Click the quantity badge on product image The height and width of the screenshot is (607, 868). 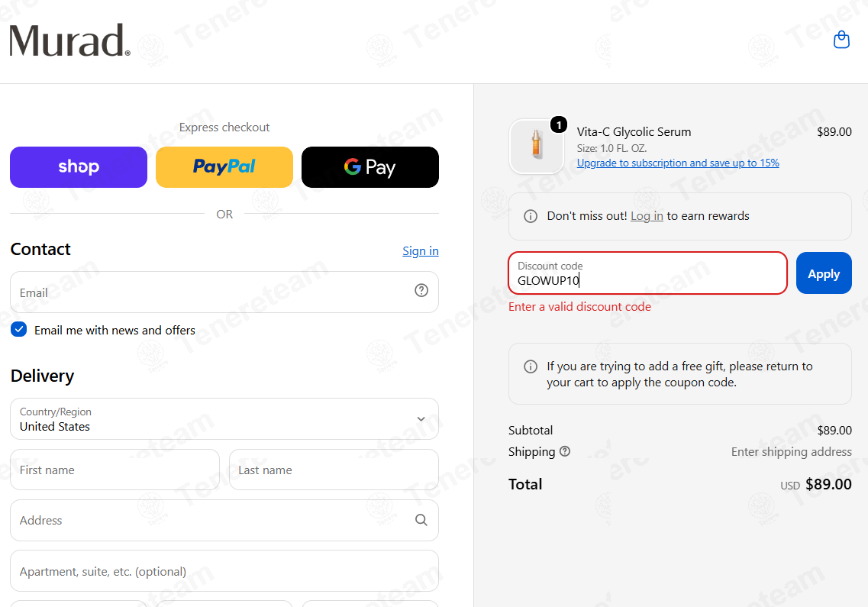559,125
